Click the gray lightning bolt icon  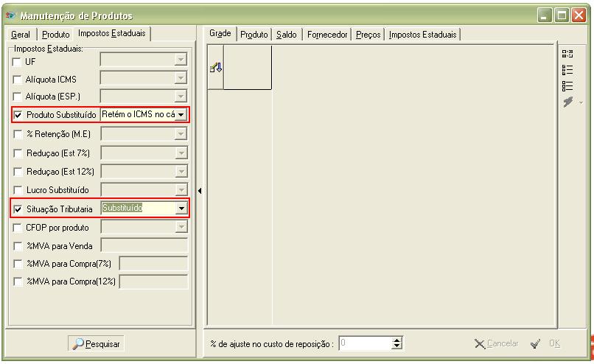pos(568,102)
